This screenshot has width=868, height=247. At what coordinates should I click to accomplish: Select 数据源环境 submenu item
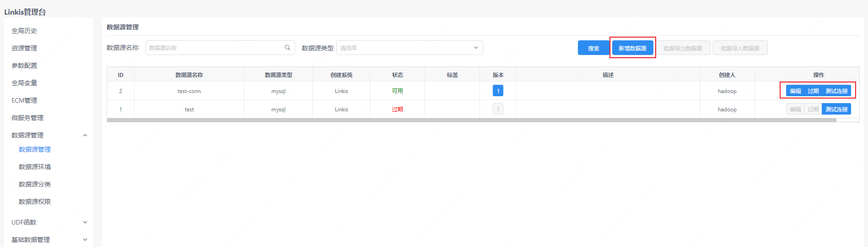click(35, 167)
